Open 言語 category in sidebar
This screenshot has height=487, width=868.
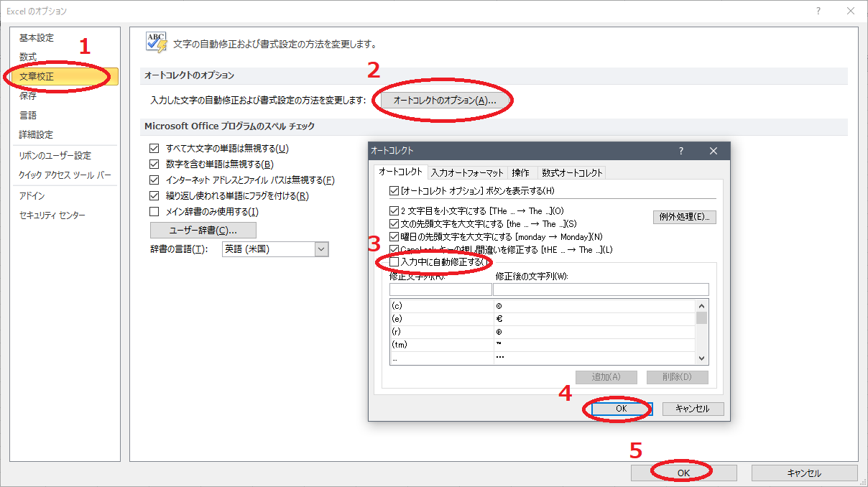(x=28, y=115)
